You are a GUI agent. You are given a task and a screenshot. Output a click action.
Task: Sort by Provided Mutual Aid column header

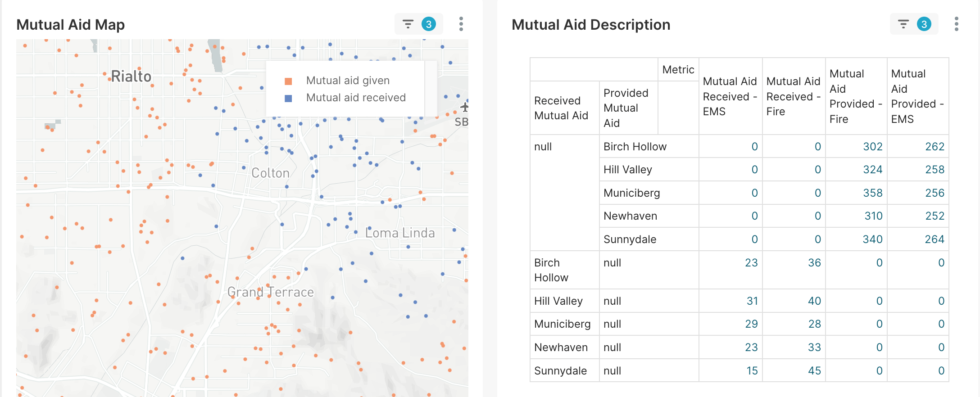point(625,108)
